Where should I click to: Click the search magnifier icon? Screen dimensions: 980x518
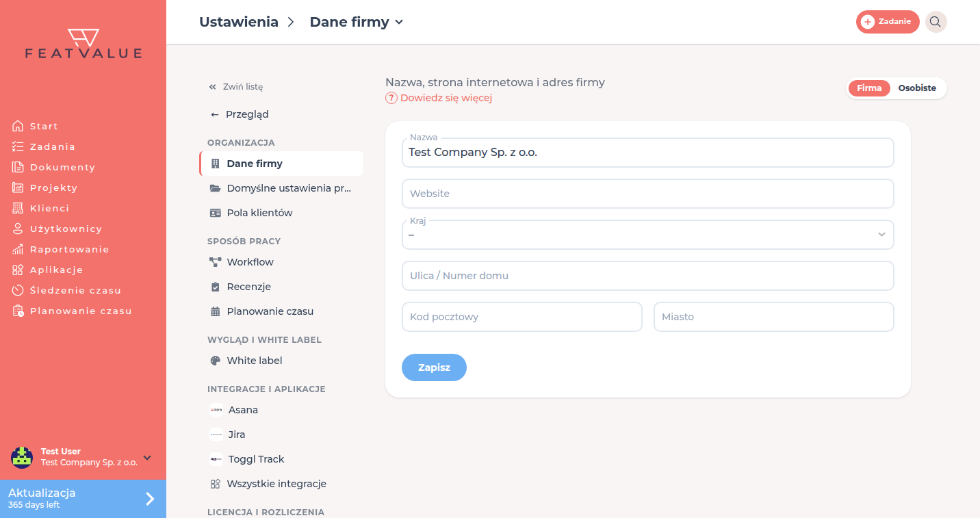pyautogui.click(x=936, y=22)
